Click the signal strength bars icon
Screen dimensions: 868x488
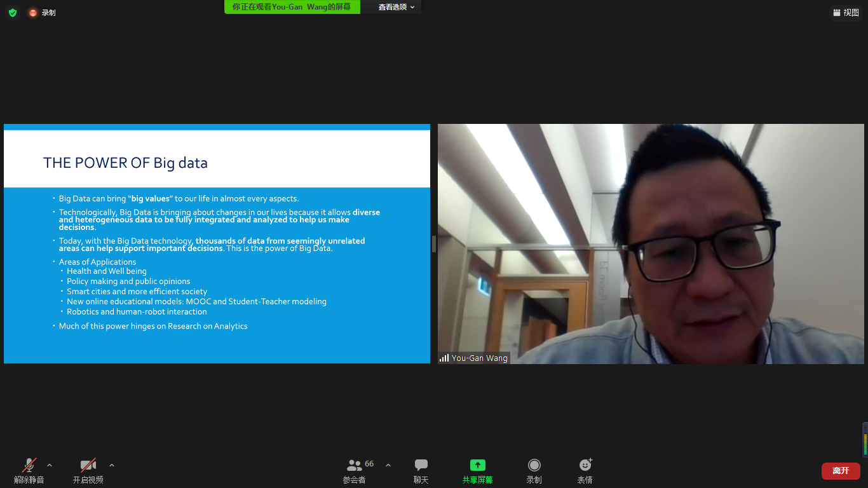tap(444, 358)
